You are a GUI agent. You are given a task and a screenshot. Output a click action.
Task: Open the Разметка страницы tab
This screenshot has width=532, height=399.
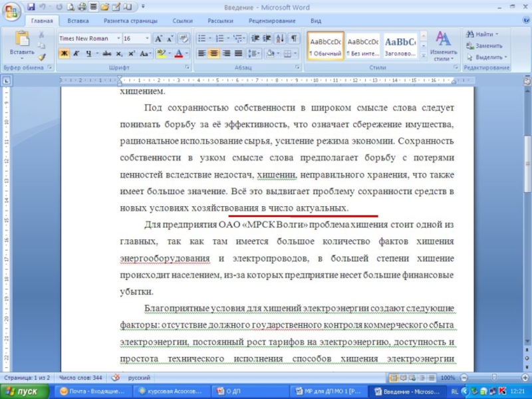tap(130, 21)
